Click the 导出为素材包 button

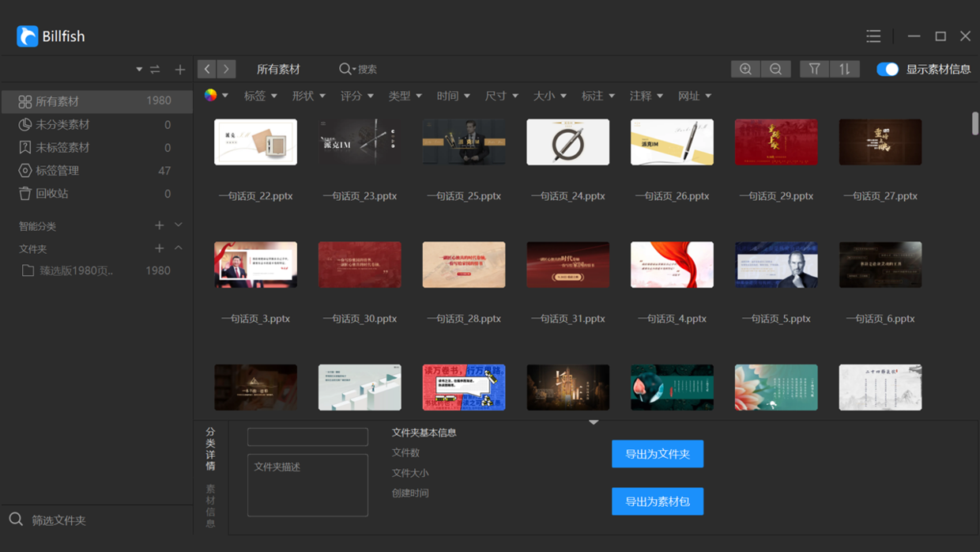tap(657, 501)
